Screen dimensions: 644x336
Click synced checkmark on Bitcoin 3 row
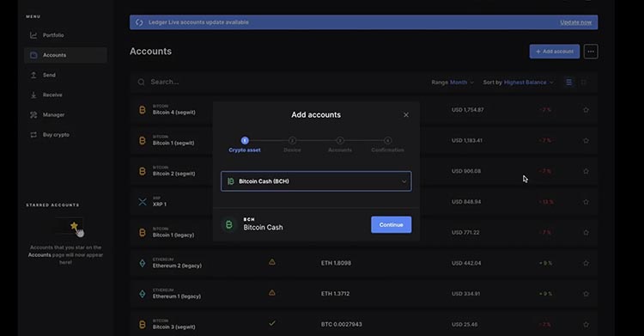[x=272, y=323]
